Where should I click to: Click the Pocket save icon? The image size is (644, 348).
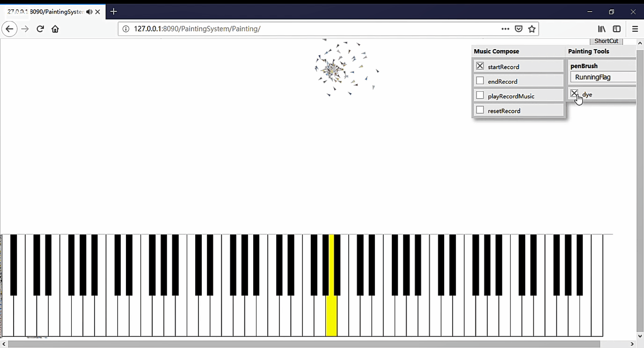click(x=519, y=29)
